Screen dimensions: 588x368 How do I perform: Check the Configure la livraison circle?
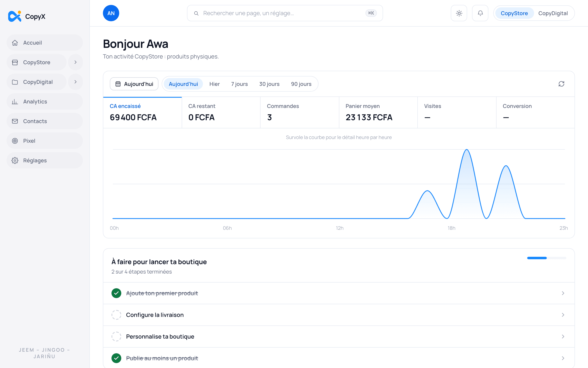(116, 315)
